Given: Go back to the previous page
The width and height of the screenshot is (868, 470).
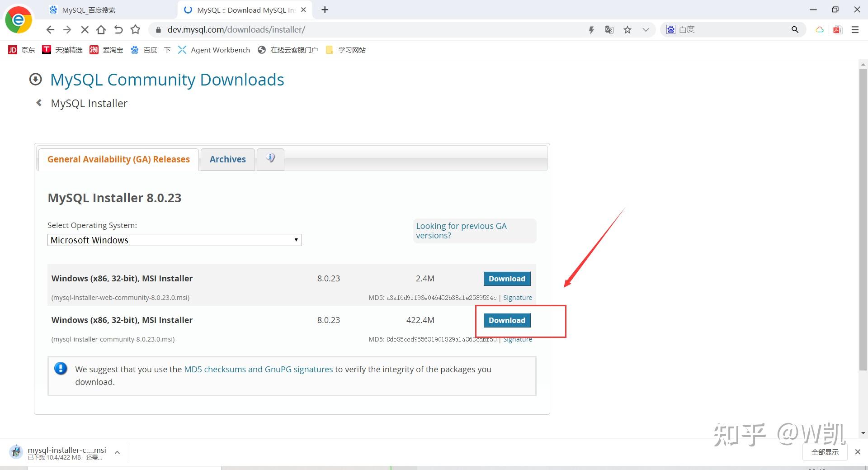Looking at the screenshot, I should [x=50, y=30].
